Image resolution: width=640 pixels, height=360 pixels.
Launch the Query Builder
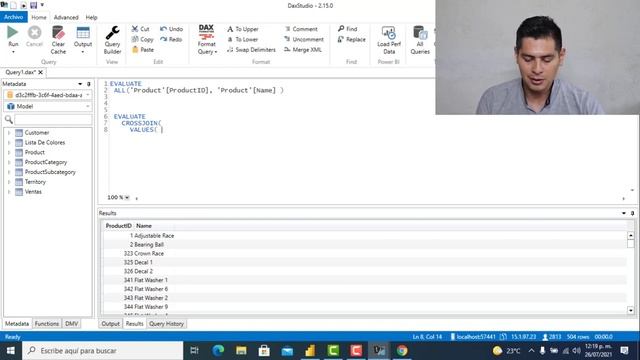[x=112, y=40]
